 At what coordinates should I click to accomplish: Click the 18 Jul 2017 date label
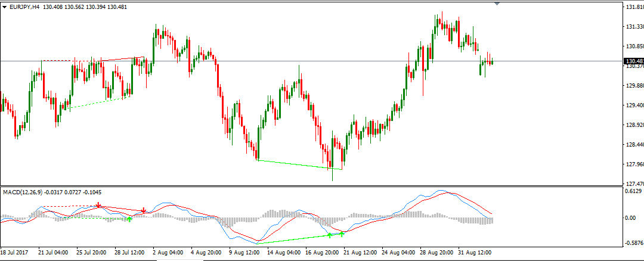[16, 252]
